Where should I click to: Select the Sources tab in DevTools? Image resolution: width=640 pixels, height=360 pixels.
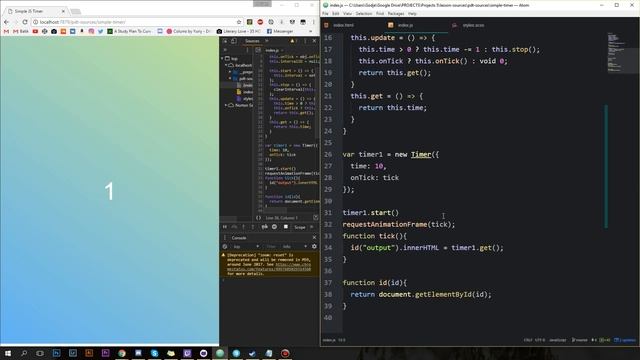point(252,41)
